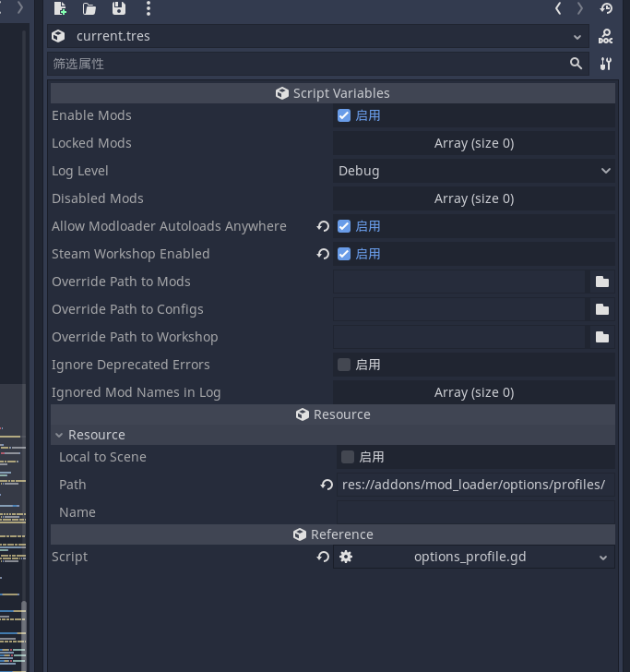
Task: Open the object history list
Action: [x=606, y=8]
